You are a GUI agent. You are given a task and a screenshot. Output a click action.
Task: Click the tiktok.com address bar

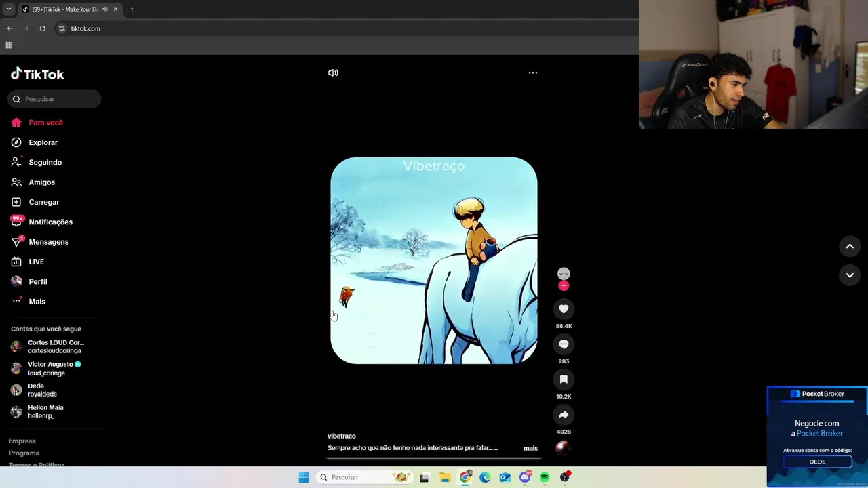click(x=346, y=28)
